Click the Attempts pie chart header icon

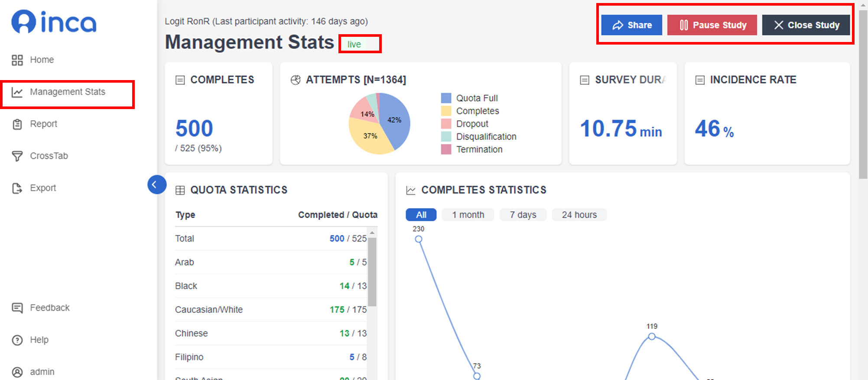[x=296, y=80]
